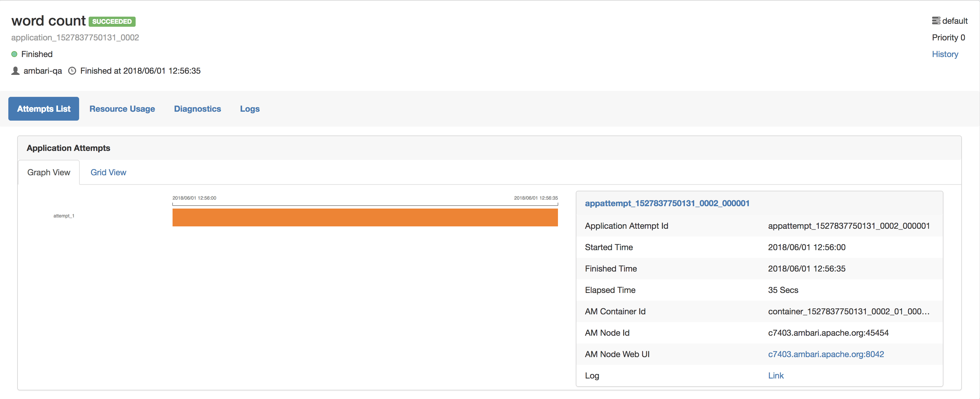Viewport: 980px width, 399px height.
Task: Click the appattempt_1527837750131_0002_000001 heading link
Action: 667,203
